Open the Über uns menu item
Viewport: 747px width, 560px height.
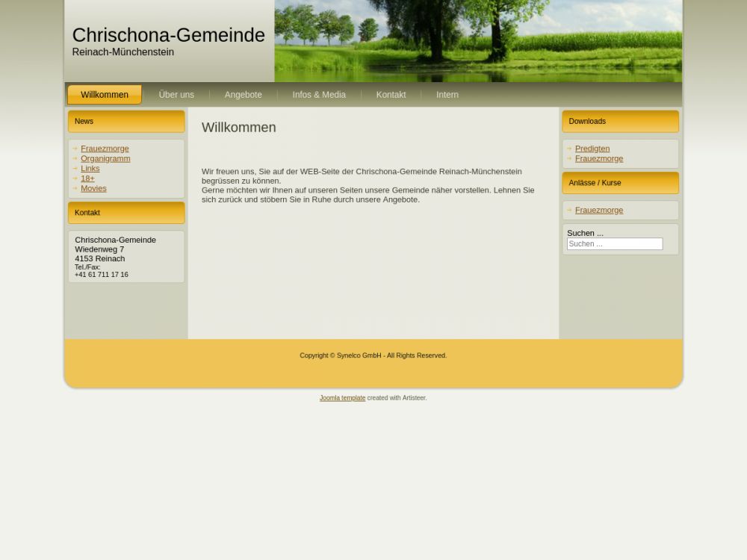click(176, 95)
